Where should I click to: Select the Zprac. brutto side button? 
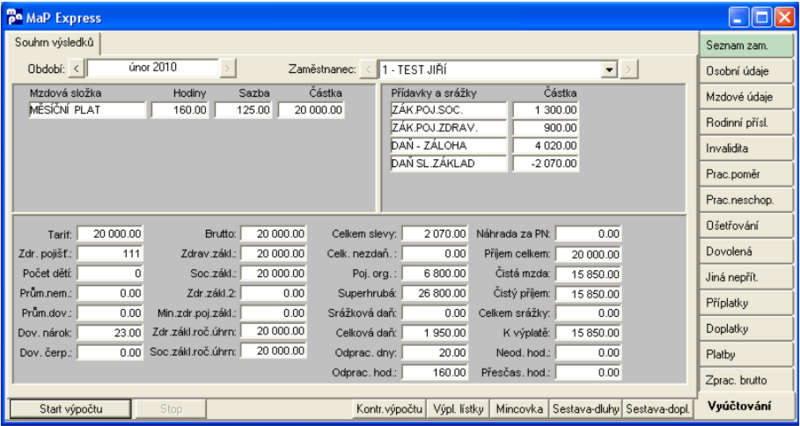tap(747, 380)
